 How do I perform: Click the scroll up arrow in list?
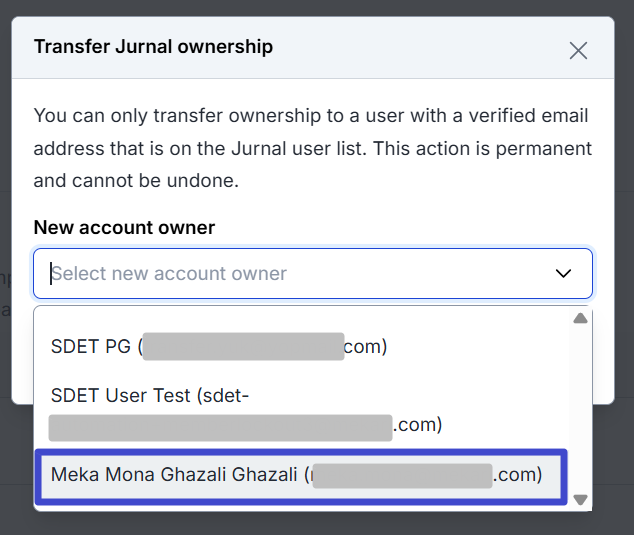580,319
